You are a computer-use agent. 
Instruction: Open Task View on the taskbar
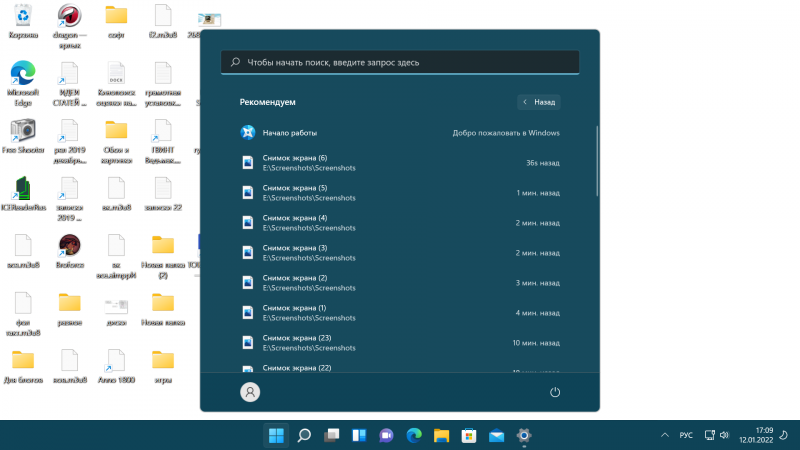331,435
